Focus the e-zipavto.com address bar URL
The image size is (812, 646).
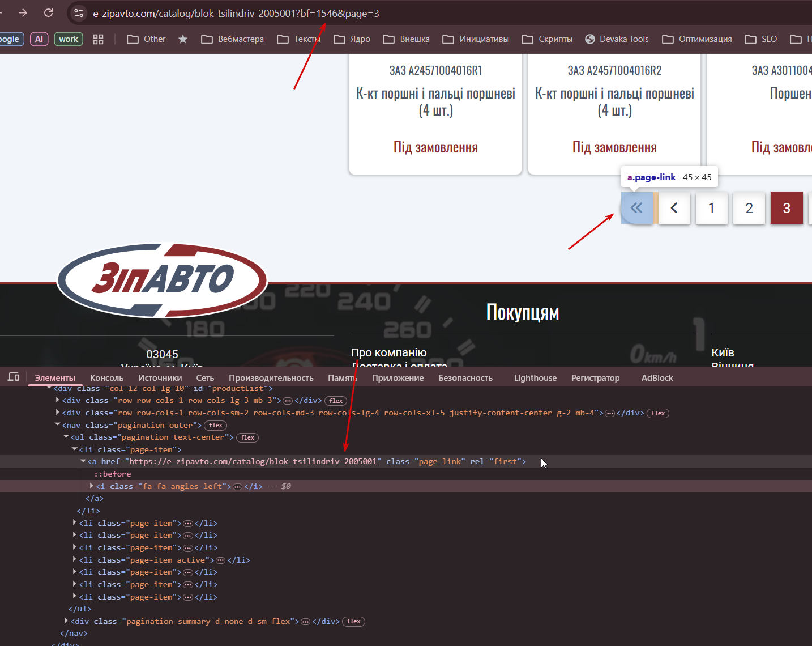coord(236,13)
